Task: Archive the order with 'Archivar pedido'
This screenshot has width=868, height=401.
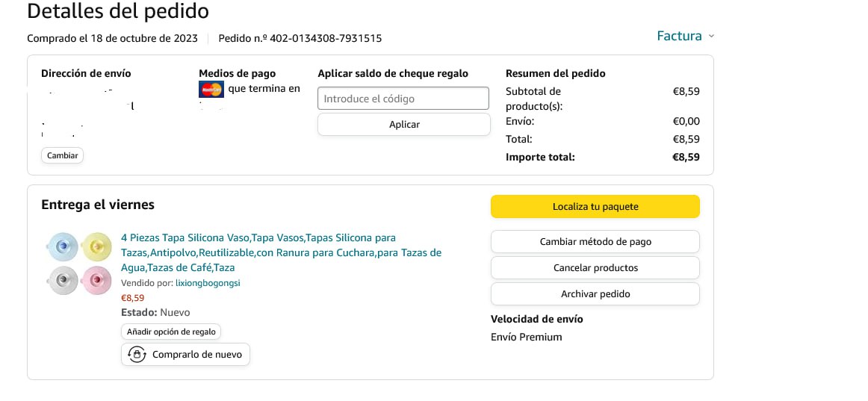Action: [x=595, y=294]
